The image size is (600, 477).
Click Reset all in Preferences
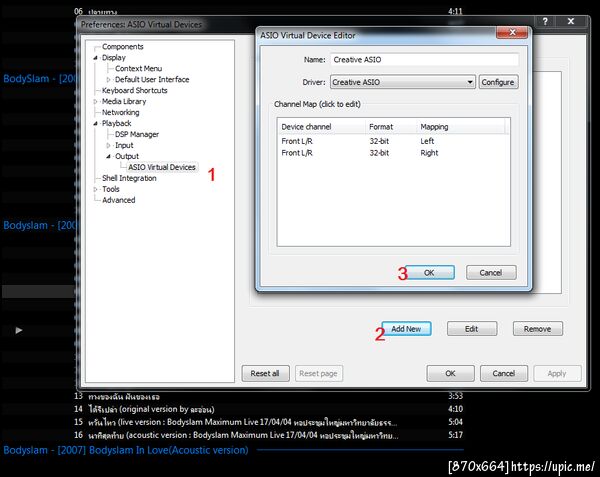[265, 373]
